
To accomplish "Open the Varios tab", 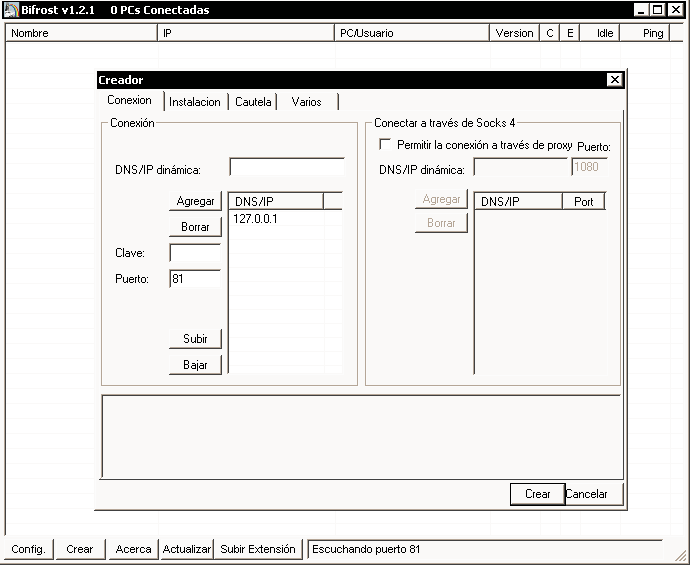I will point(306,102).
